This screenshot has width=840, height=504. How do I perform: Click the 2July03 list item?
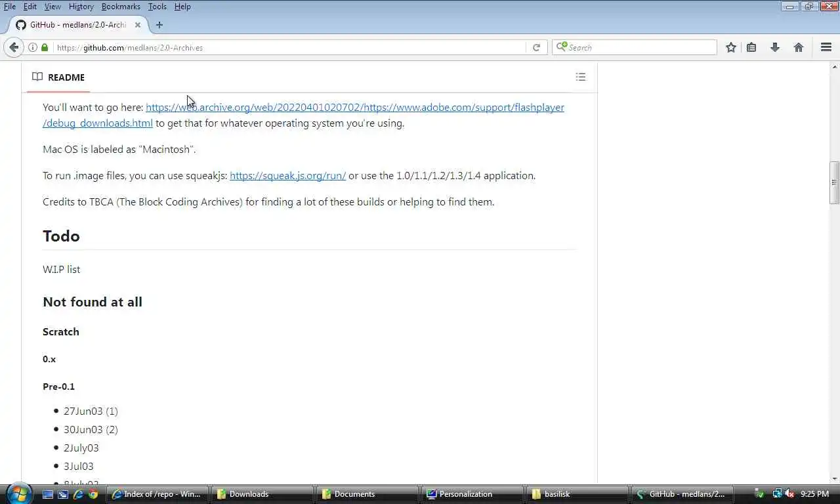81,448
